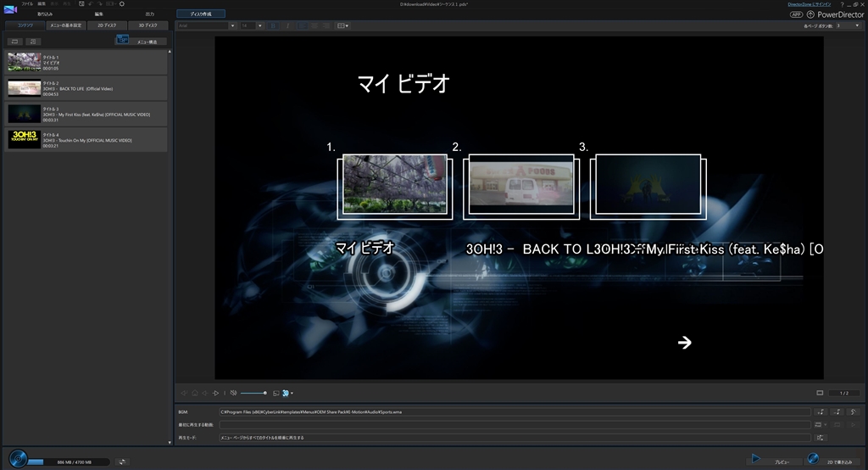Click back arrow navigation control
868x470 pixels.
pyautogui.click(x=205, y=393)
